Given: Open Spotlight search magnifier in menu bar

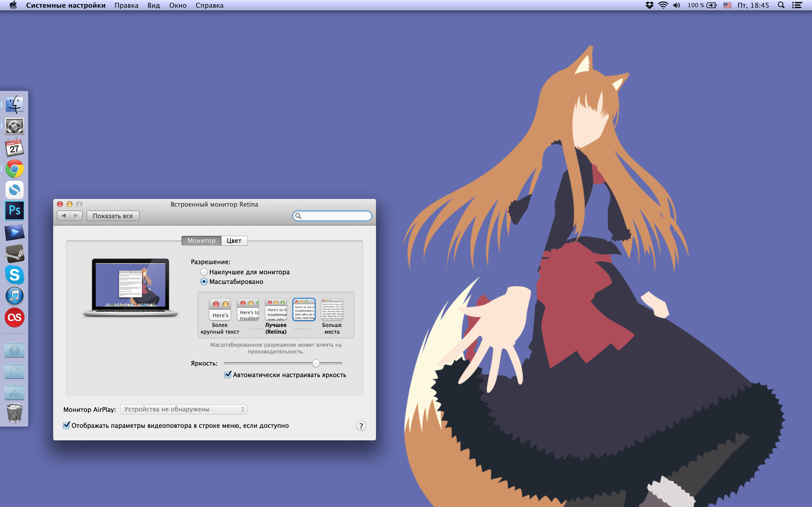Looking at the screenshot, I should pyautogui.click(x=781, y=5).
